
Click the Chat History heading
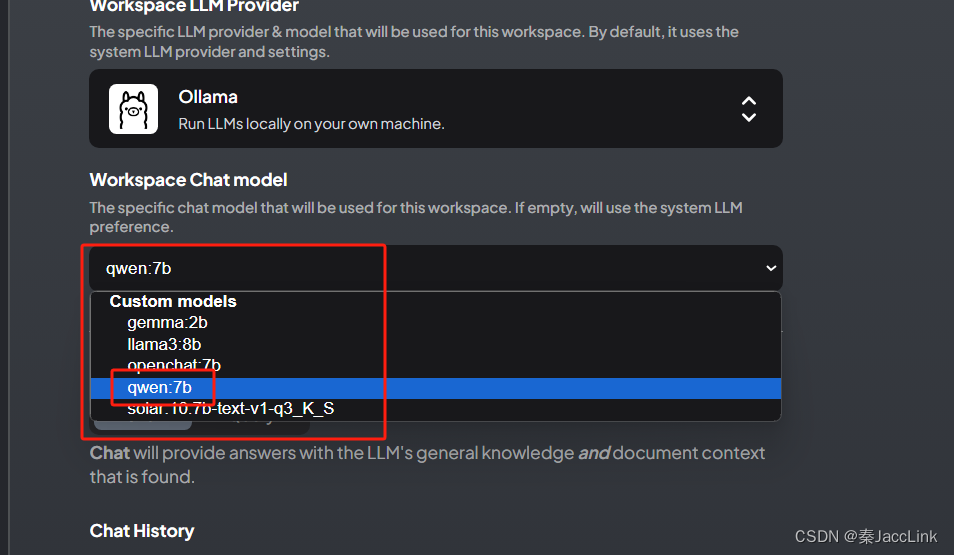click(x=142, y=531)
